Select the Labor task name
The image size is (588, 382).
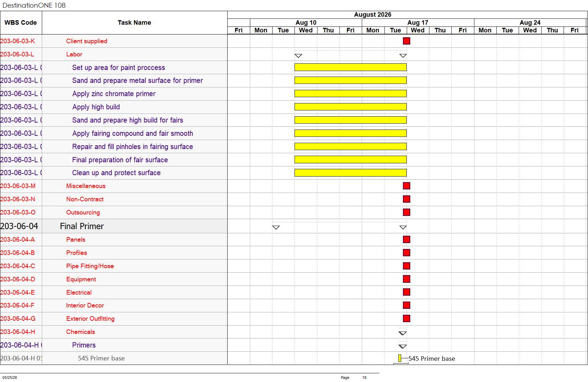[x=74, y=54]
